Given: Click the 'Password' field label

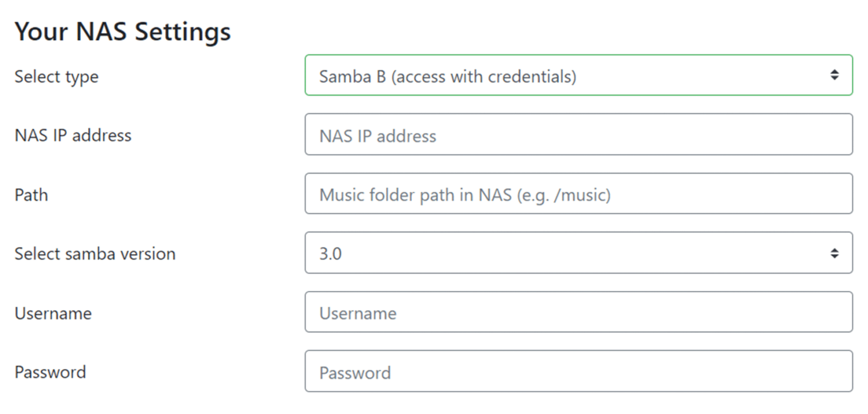Looking at the screenshot, I should tap(50, 372).
